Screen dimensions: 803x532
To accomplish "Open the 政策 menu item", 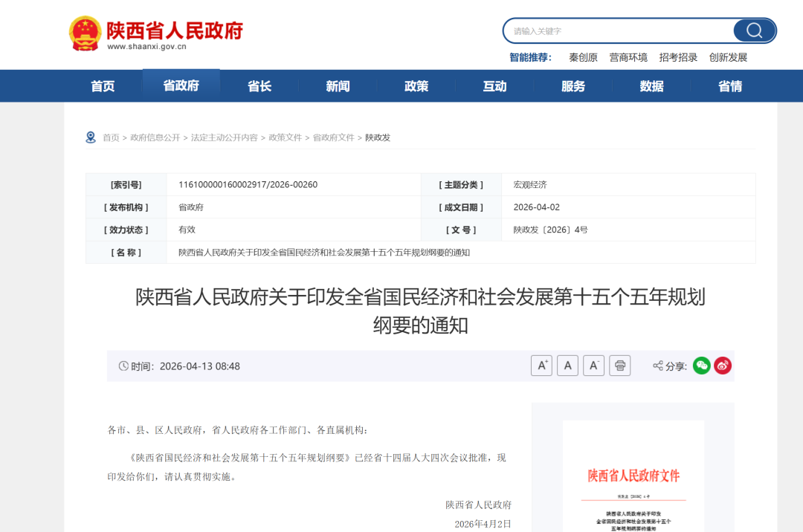I will point(416,85).
